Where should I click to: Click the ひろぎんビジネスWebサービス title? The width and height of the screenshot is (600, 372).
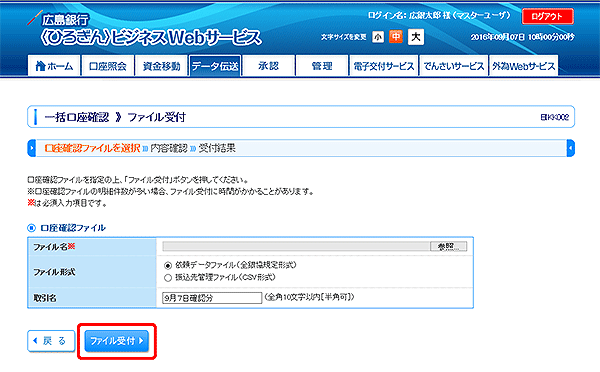[151, 38]
